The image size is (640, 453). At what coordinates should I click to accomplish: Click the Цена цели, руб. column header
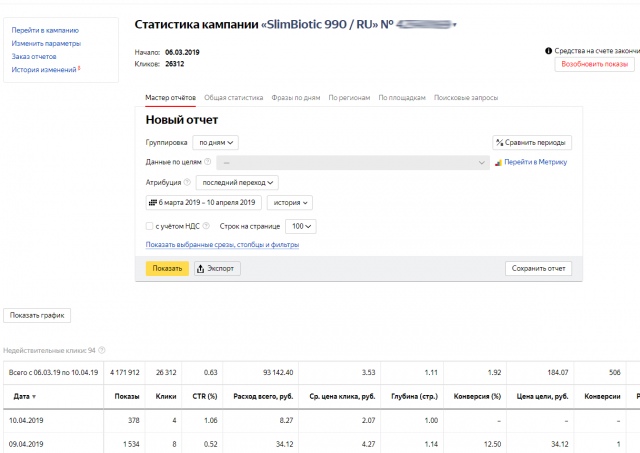(542, 396)
